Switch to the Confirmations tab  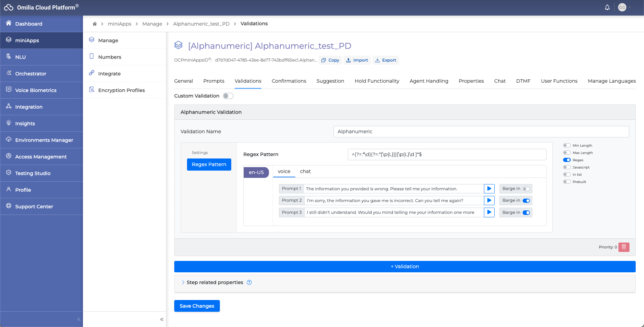[289, 81]
